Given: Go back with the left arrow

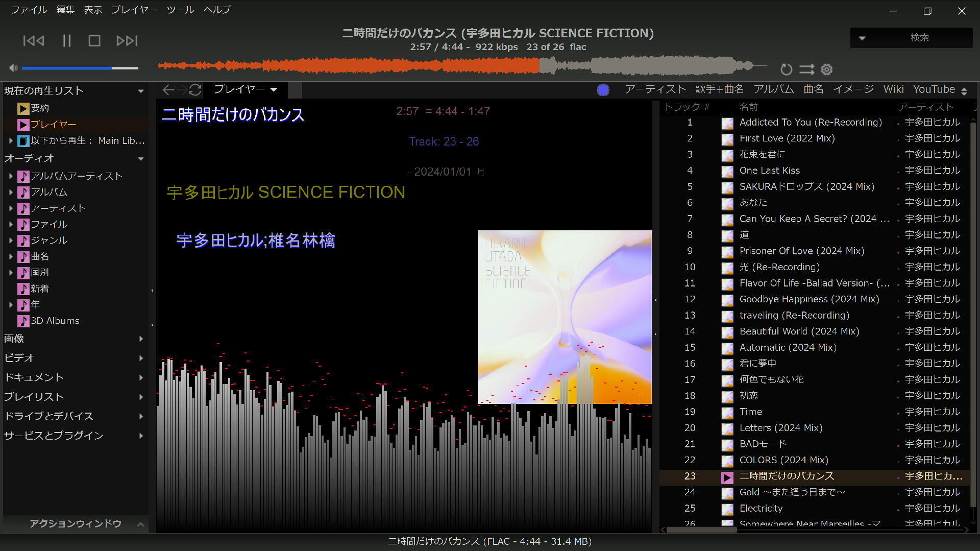Looking at the screenshot, I should pyautogui.click(x=167, y=90).
